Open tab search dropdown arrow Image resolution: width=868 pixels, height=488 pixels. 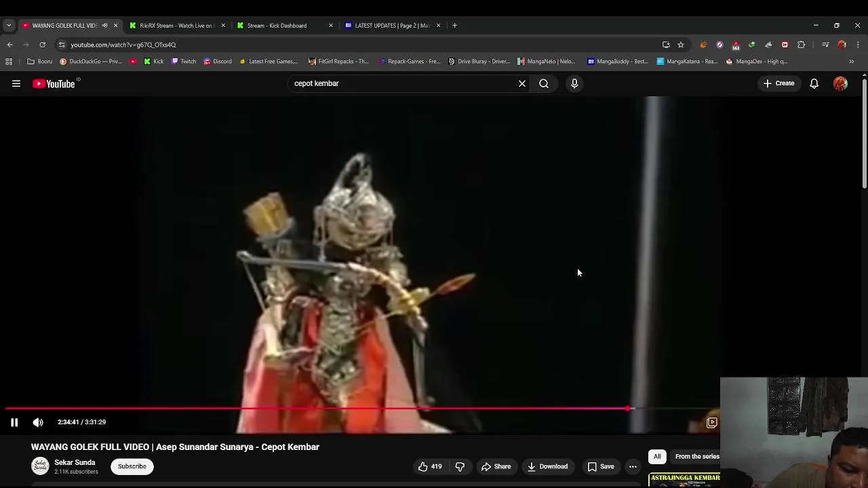click(9, 25)
